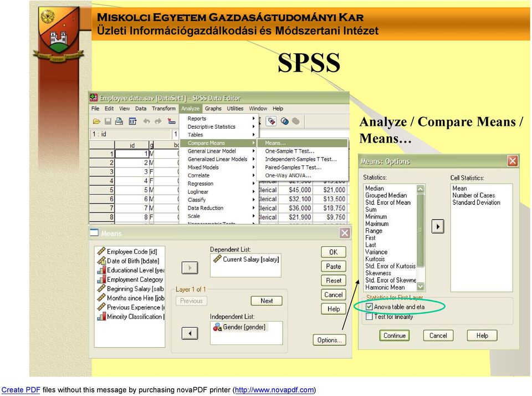Screen dimensions: 532x396
Task: Expand the Data Reduction submenu
Action: pyautogui.click(x=219, y=208)
